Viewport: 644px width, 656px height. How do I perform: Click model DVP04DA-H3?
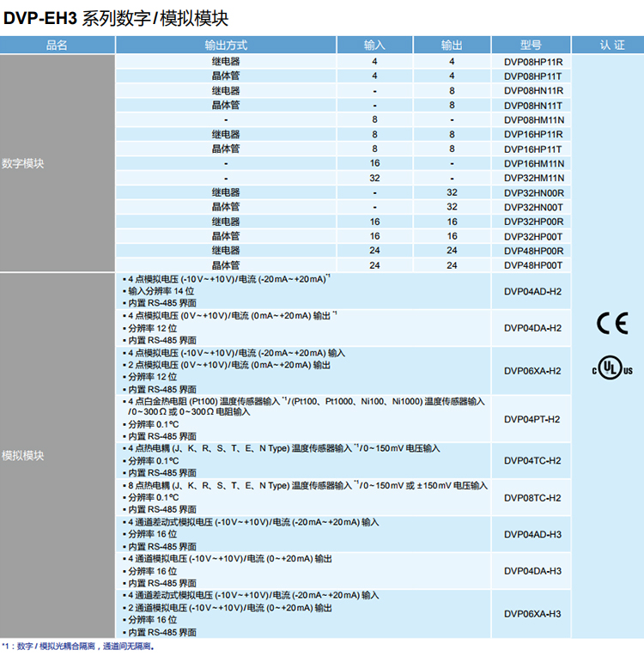532,571
